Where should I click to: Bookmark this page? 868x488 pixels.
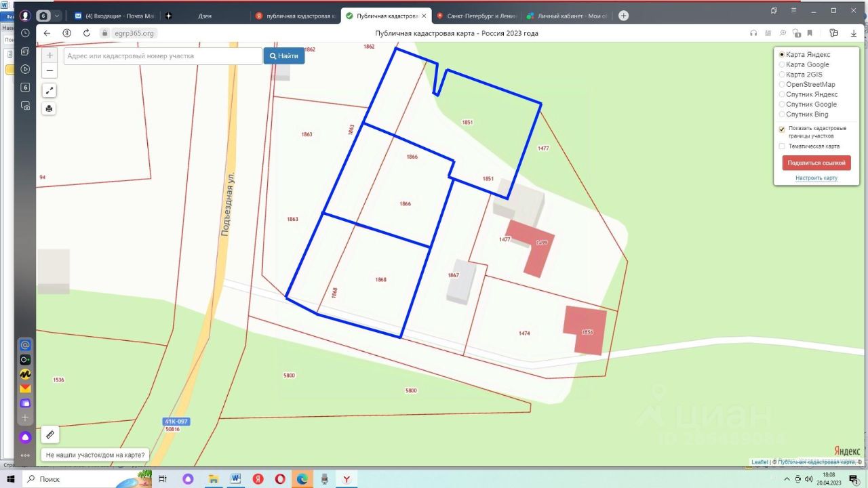(x=810, y=33)
